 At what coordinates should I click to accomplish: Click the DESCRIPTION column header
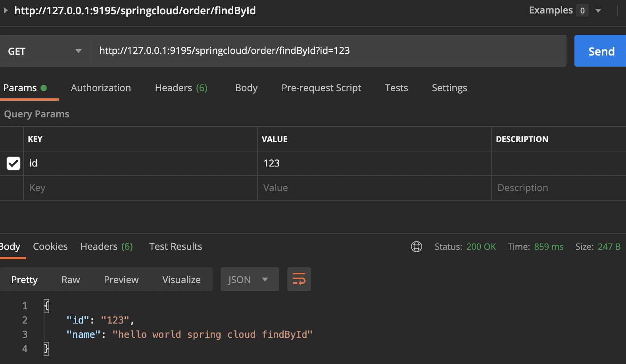coord(522,139)
